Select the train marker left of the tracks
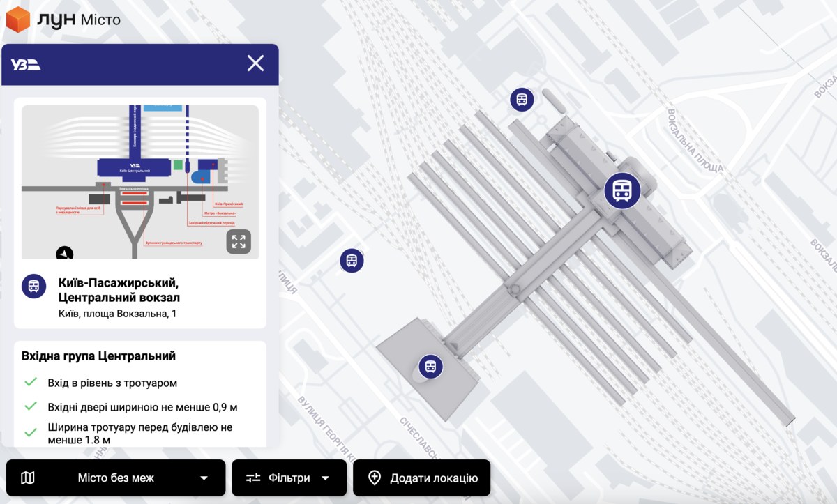837x504 pixels. click(x=352, y=261)
